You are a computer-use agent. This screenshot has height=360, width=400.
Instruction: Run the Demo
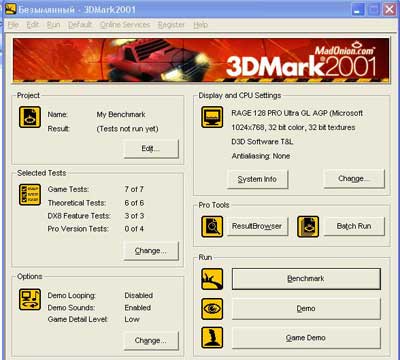(x=306, y=309)
